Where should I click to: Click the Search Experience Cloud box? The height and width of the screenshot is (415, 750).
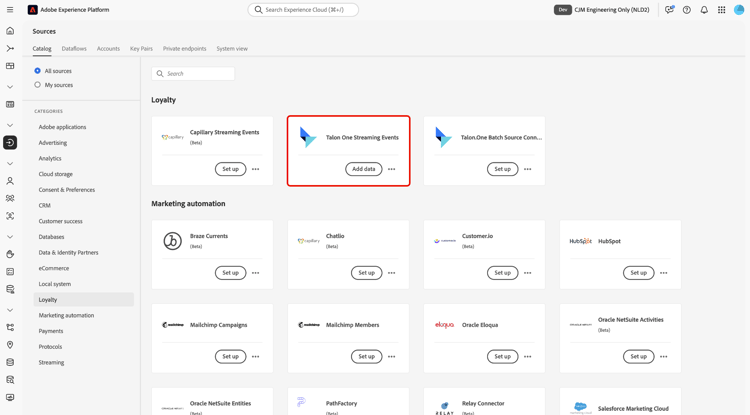click(x=303, y=10)
